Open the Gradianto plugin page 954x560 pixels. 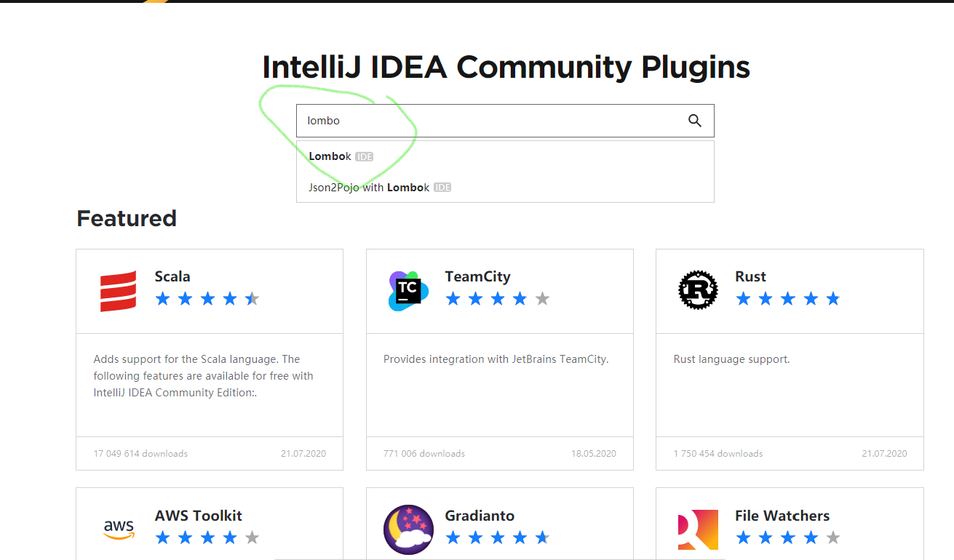point(480,516)
